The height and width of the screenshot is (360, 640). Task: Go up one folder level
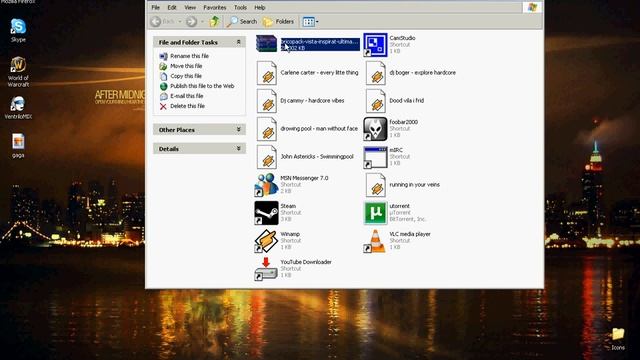214,21
